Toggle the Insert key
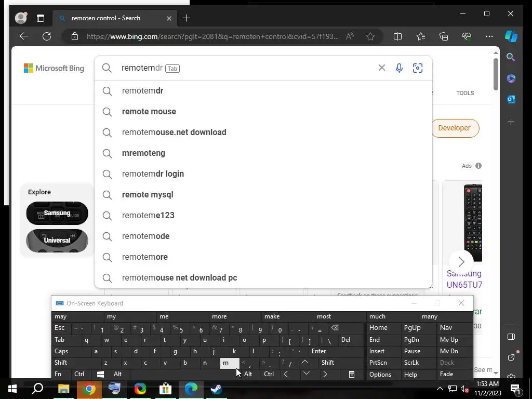532x399 pixels. [383, 351]
